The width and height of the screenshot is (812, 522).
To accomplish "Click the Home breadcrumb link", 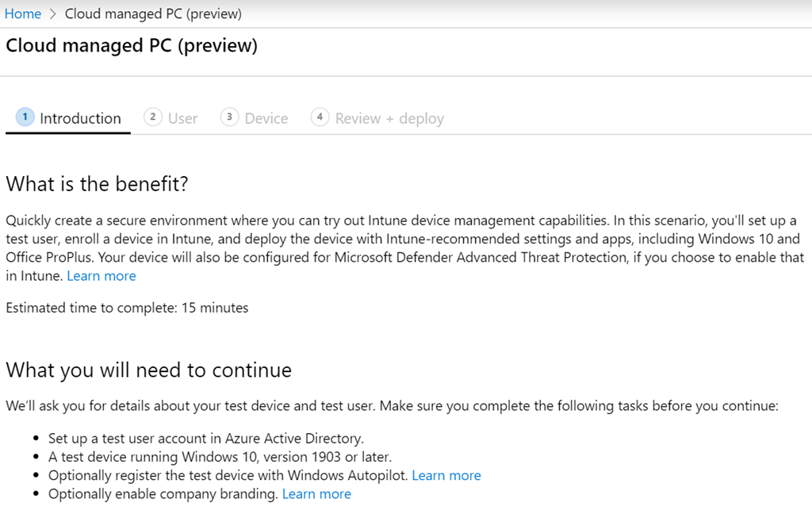I will (x=23, y=13).
